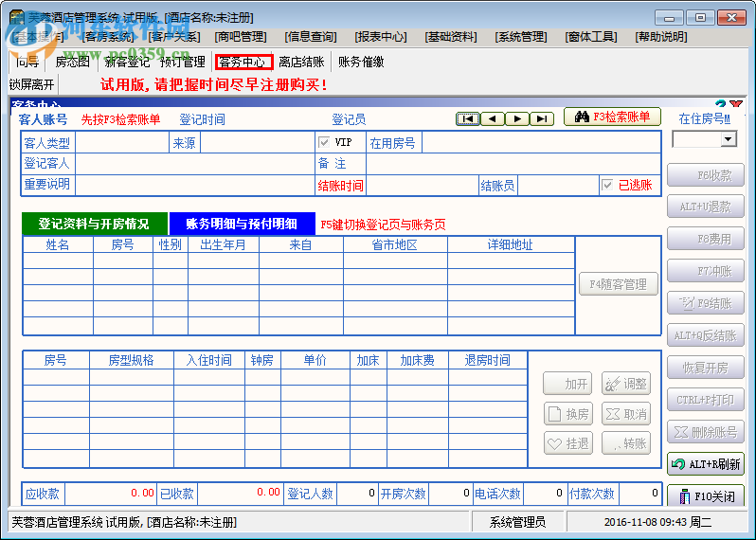Click the 房型规格 column header
Image resolution: width=756 pixels, height=540 pixels.
131,360
